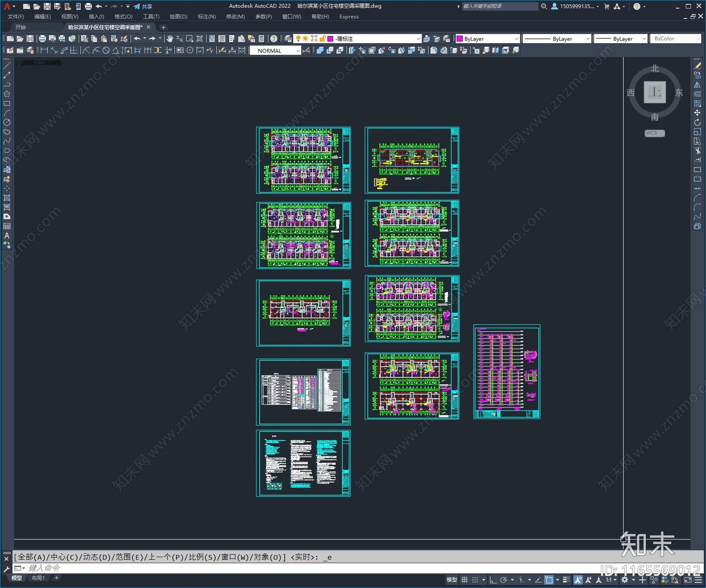Select the Line tool in draw toolbar

[x=7, y=65]
